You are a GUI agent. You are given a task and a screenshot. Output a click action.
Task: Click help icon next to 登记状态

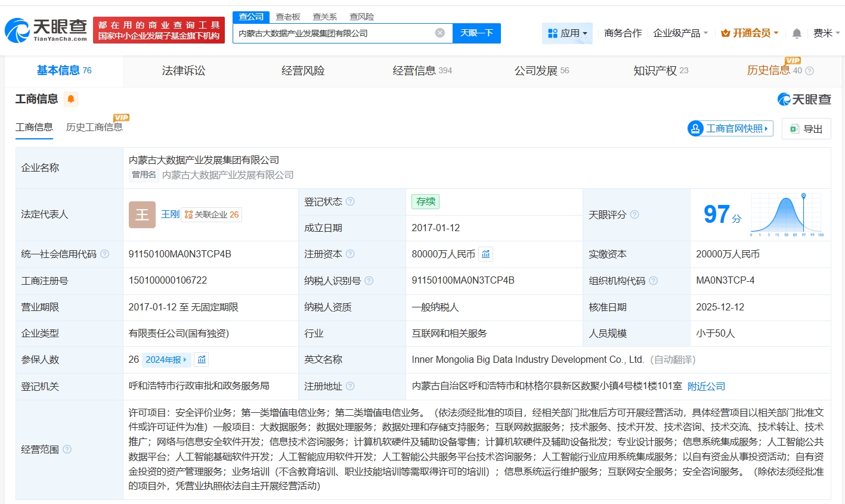[350, 202]
